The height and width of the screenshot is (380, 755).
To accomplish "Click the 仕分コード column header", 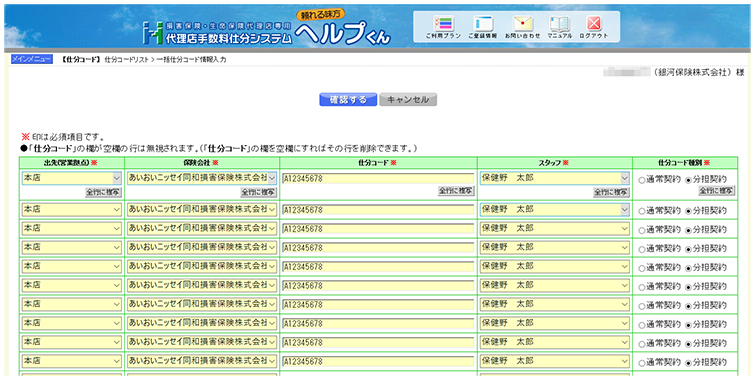I will (378, 163).
